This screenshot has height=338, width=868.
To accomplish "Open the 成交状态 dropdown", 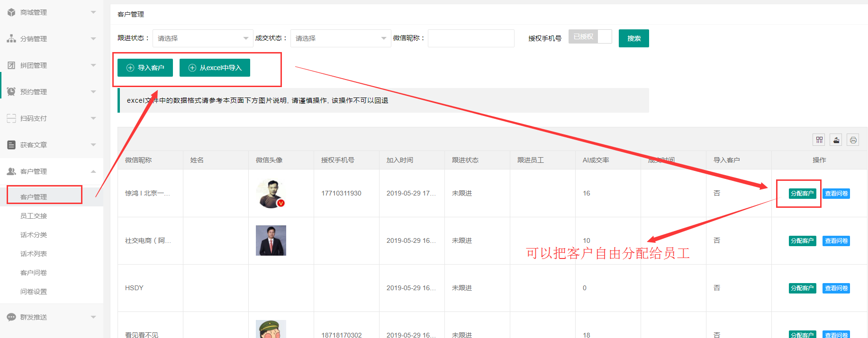I will [340, 38].
